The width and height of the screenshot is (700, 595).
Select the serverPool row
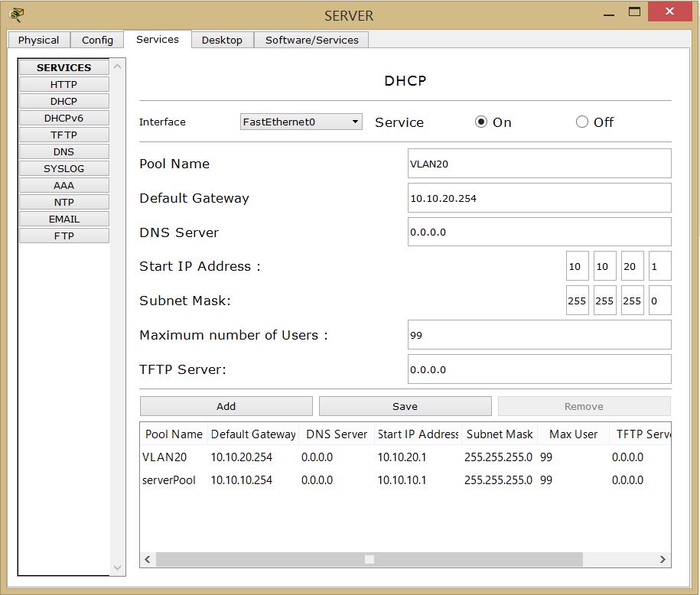(x=405, y=480)
